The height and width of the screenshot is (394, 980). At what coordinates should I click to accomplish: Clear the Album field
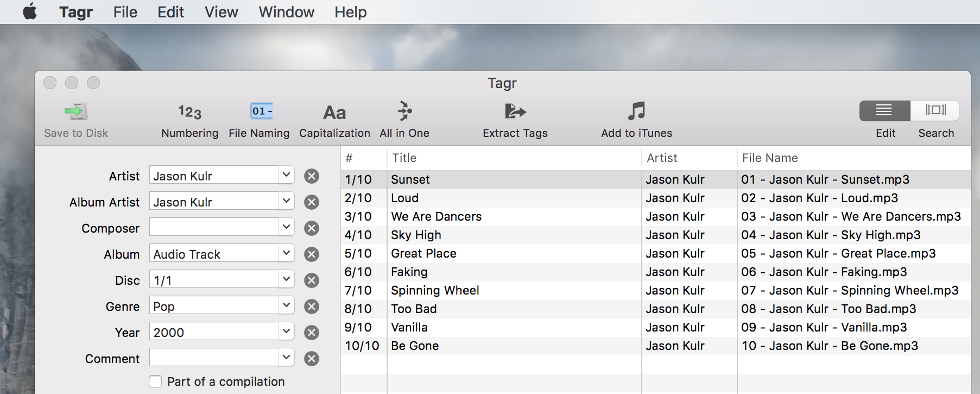[x=312, y=254]
